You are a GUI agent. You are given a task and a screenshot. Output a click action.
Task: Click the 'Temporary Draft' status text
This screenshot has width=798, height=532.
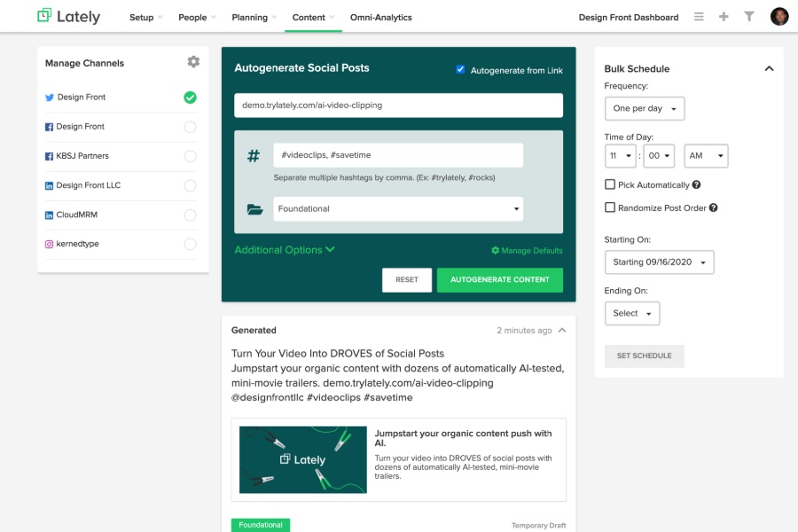click(x=538, y=526)
